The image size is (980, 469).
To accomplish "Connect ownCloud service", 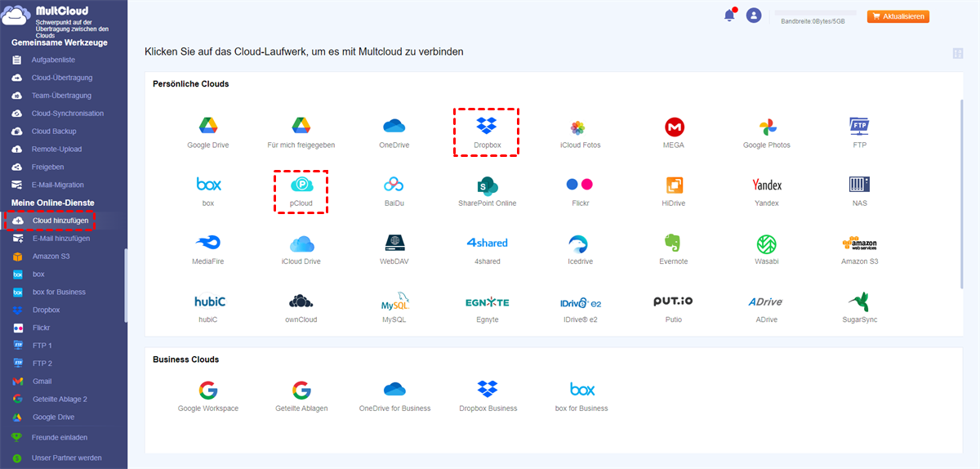I will tap(301, 308).
